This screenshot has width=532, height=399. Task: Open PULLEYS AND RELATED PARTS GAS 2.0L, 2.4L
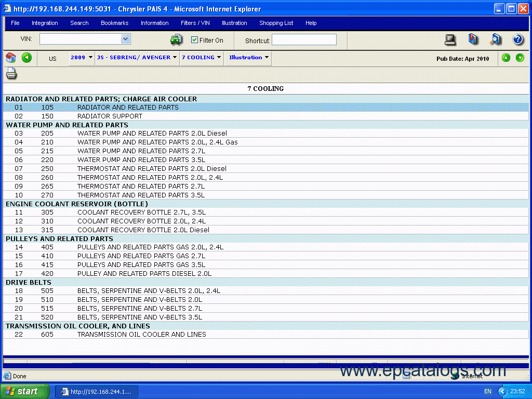[x=265, y=247]
